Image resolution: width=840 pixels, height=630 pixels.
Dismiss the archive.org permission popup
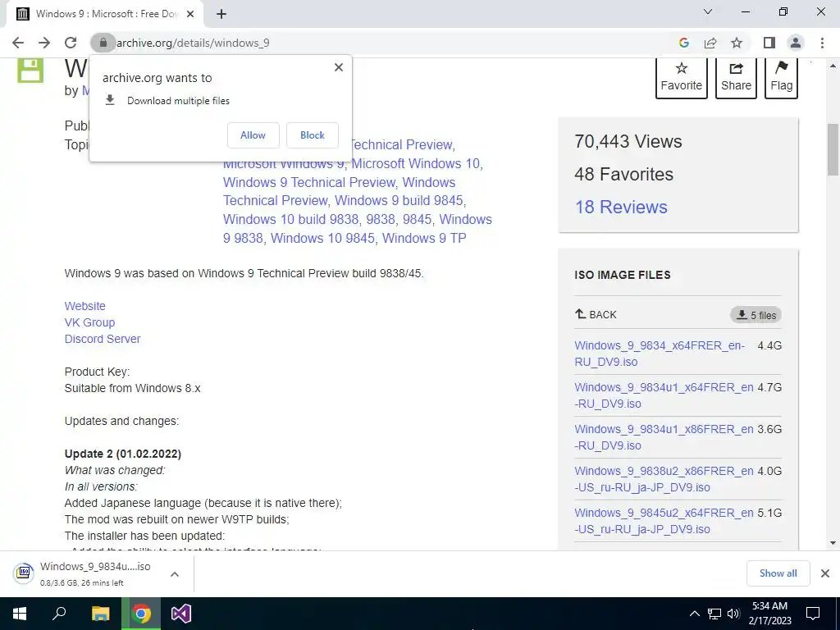(x=339, y=67)
